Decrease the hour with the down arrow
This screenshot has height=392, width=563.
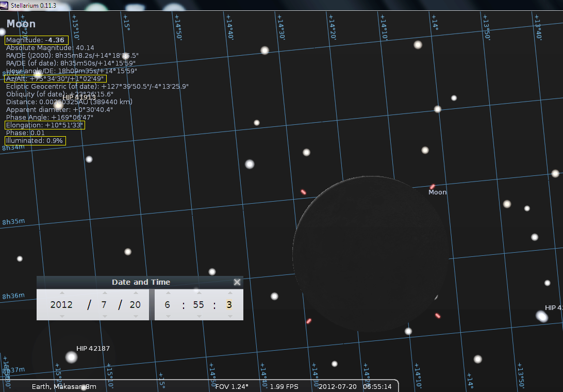168,316
